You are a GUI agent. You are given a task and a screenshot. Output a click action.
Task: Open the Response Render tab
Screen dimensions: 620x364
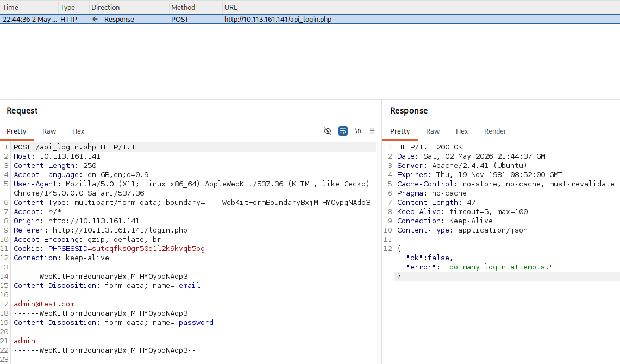click(x=495, y=131)
